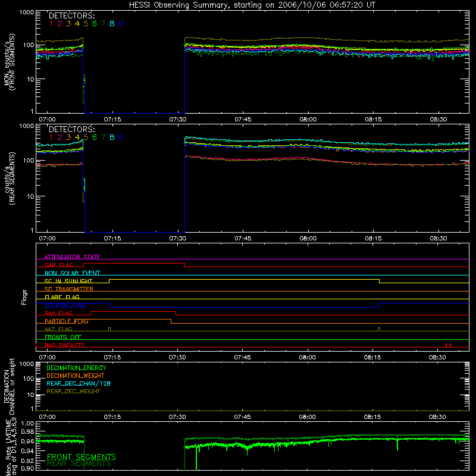The height and width of the screenshot is (476, 476).
Task: Click the FLARE_FLAG label
Action: (62, 297)
